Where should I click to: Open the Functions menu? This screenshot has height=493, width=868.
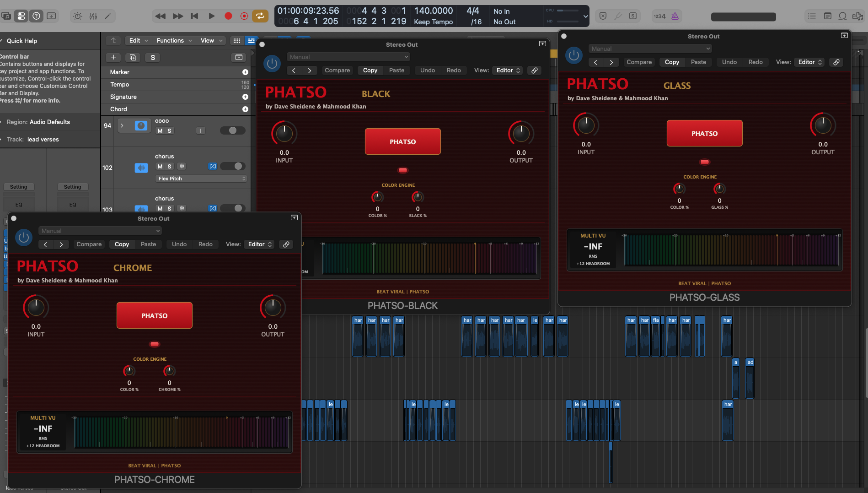click(174, 40)
